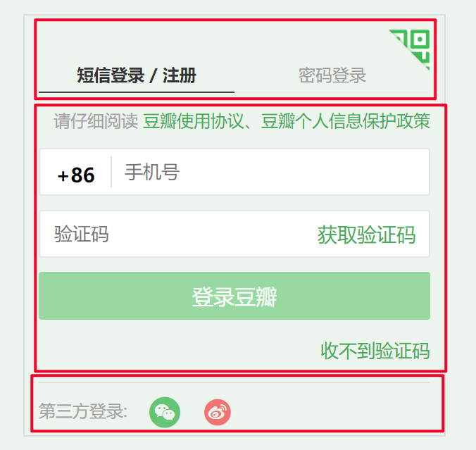476x450 pixels.
Task: Click the green 登录豆瓣 button
Action: (x=234, y=296)
